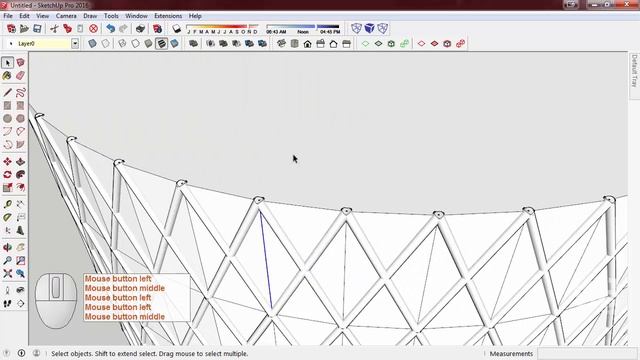Click the shadow time of day slider

(x=303, y=29)
